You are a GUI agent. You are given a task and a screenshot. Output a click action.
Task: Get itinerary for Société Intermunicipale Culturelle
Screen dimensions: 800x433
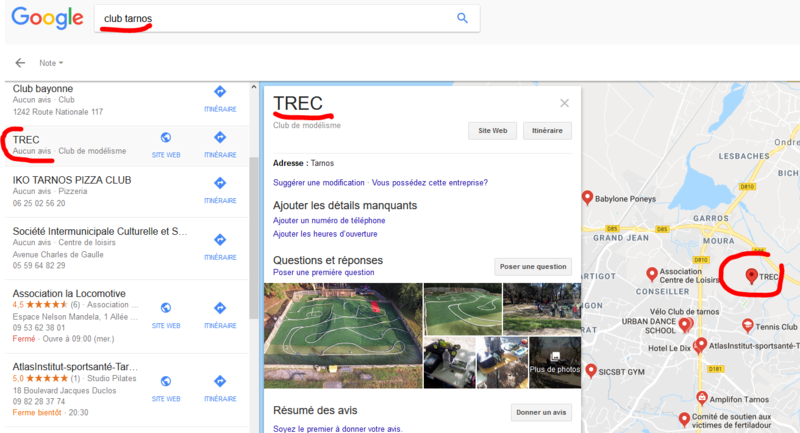click(x=220, y=247)
